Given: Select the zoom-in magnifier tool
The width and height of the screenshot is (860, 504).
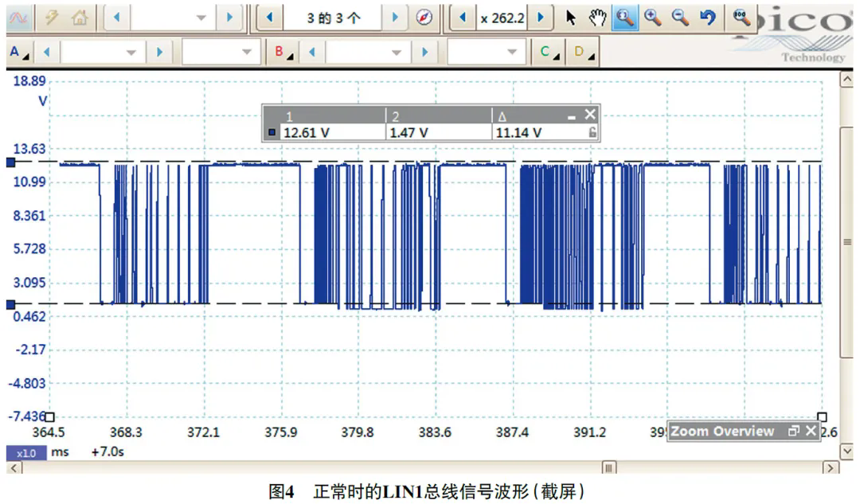Looking at the screenshot, I should [x=653, y=18].
